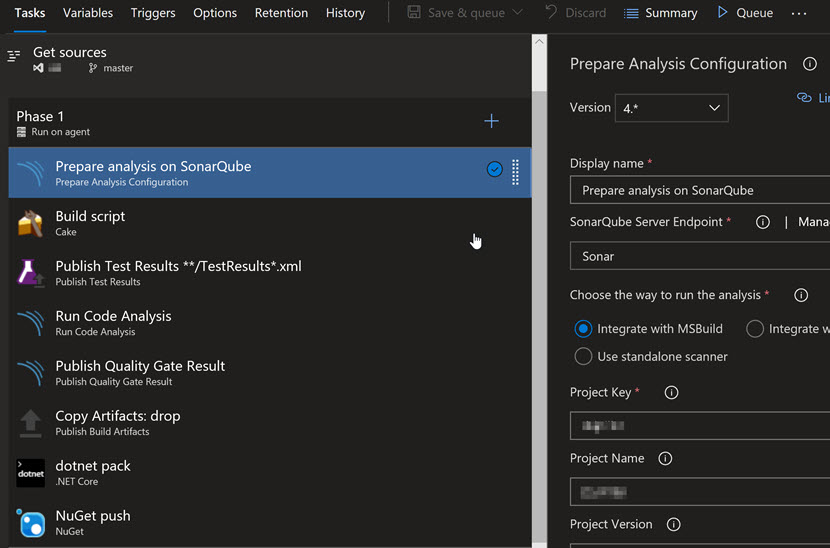Click the Publish Test Results flask icon
This screenshot has height=548, width=830.
(30, 273)
